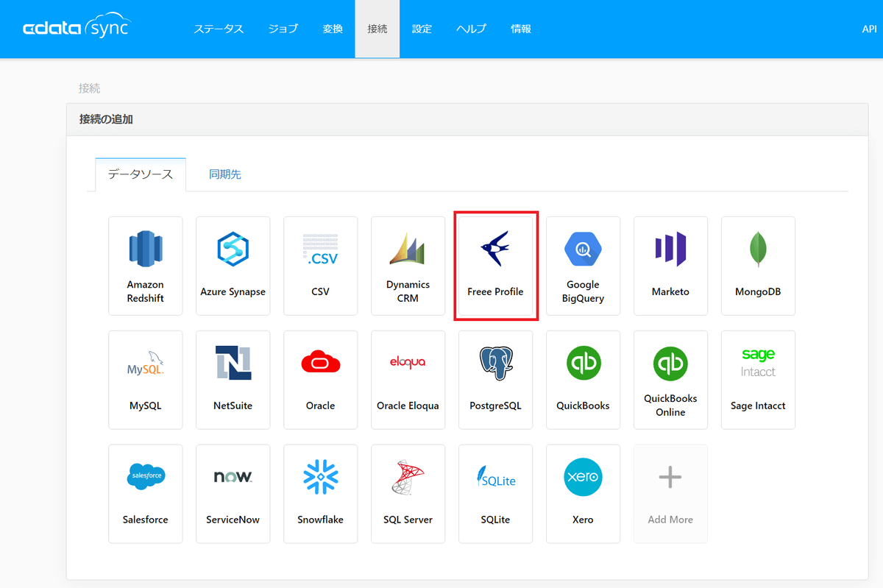This screenshot has width=883, height=588.
Task: Open the PostgreSQL data source icon
Action: point(495,380)
